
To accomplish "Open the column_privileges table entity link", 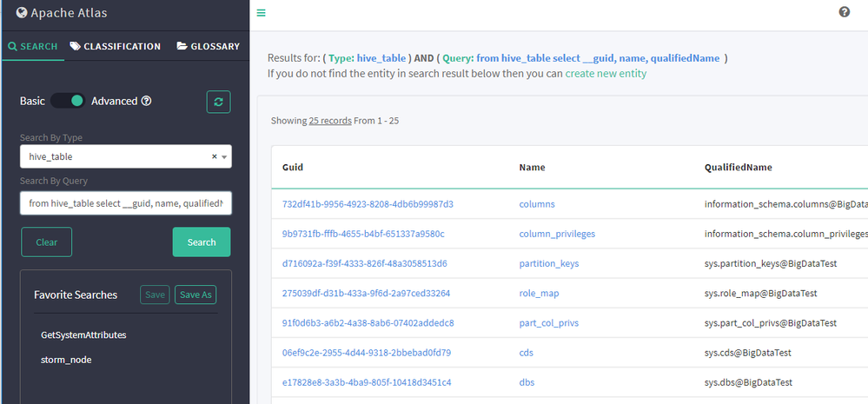I will 557,234.
